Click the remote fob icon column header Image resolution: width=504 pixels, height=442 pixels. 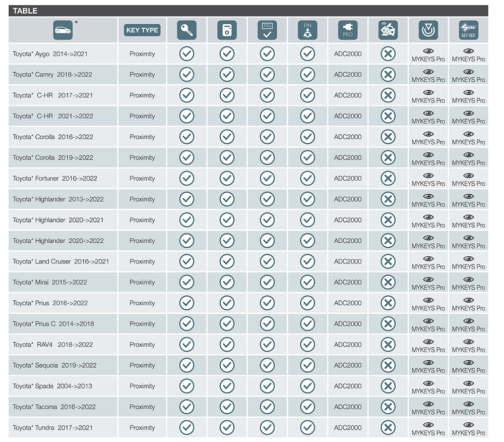[x=227, y=30]
